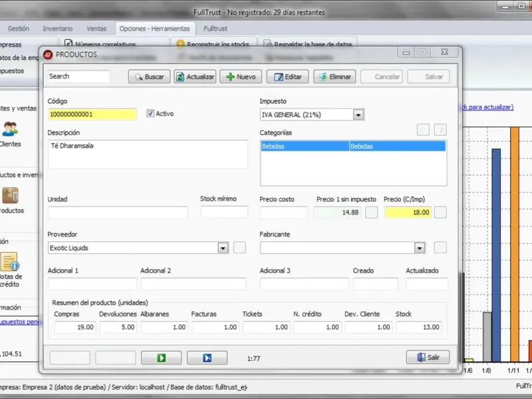Open the Proveedor dropdown list
532x399 pixels.
(x=223, y=248)
